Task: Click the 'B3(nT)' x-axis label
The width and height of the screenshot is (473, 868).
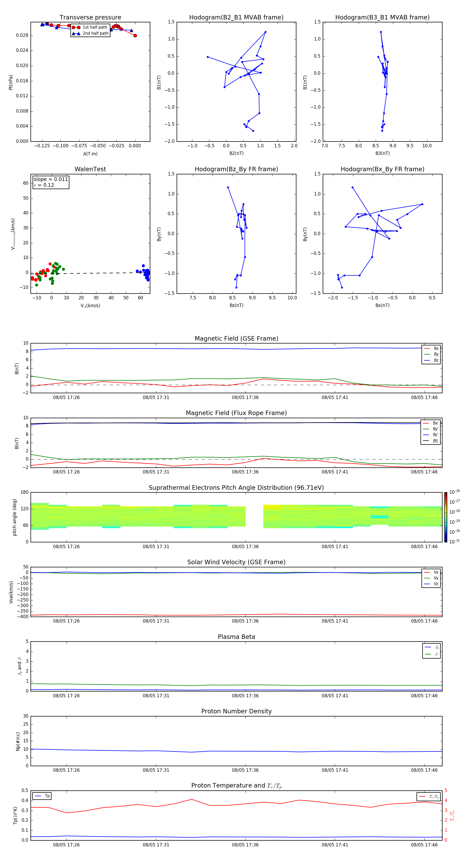Action: click(382, 153)
